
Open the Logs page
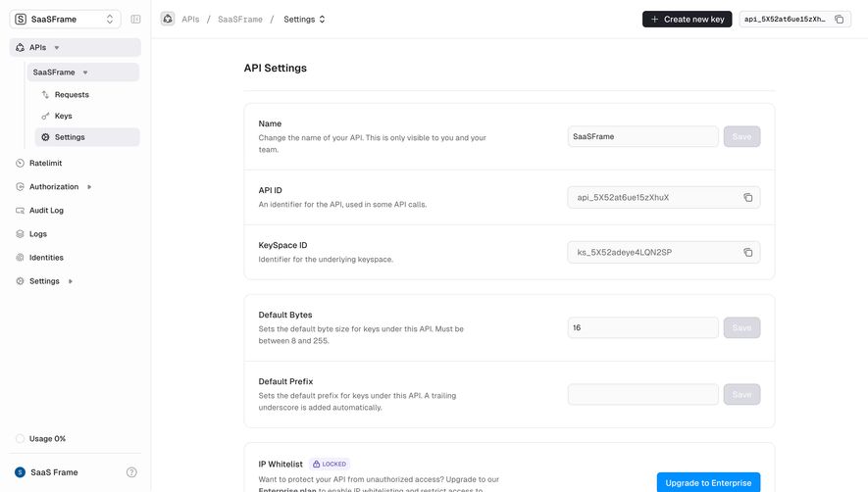pyautogui.click(x=37, y=233)
